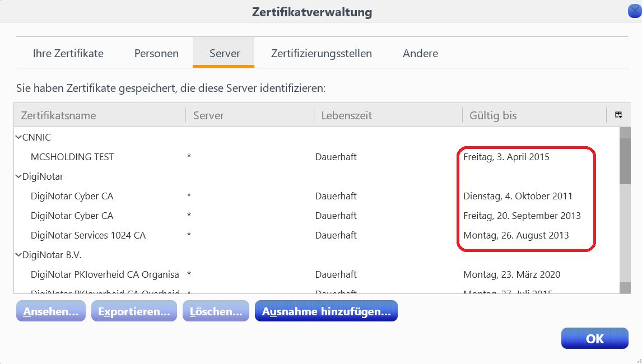The width and height of the screenshot is (642, 364).
Task: Click Dauerhaft in DigiNotar Services 1024 CA row
Action: pos(336,235)
